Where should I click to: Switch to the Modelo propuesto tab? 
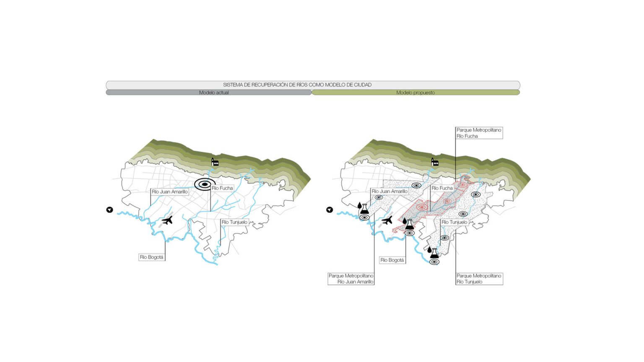click(415, 93)
